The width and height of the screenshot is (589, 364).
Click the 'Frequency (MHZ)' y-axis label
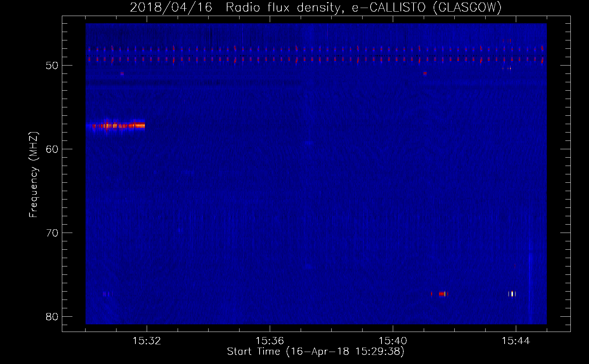point(33,175)
